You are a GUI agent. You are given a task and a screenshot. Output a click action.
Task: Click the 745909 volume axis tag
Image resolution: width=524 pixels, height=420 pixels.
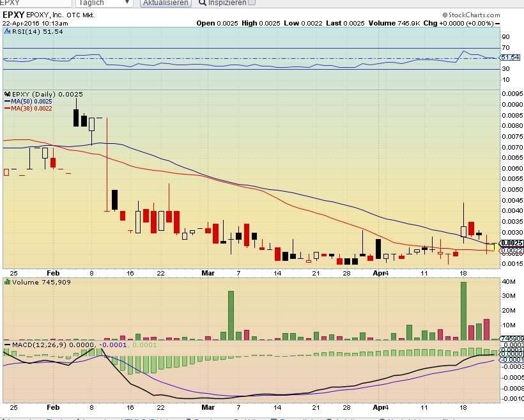pyautogui.click(x=512, y=338)
